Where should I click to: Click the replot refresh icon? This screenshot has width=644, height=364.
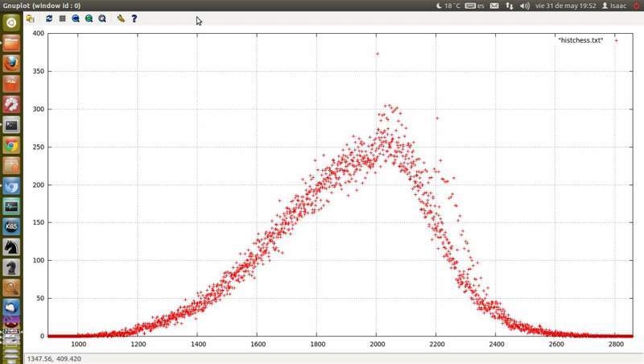(49, 18)
